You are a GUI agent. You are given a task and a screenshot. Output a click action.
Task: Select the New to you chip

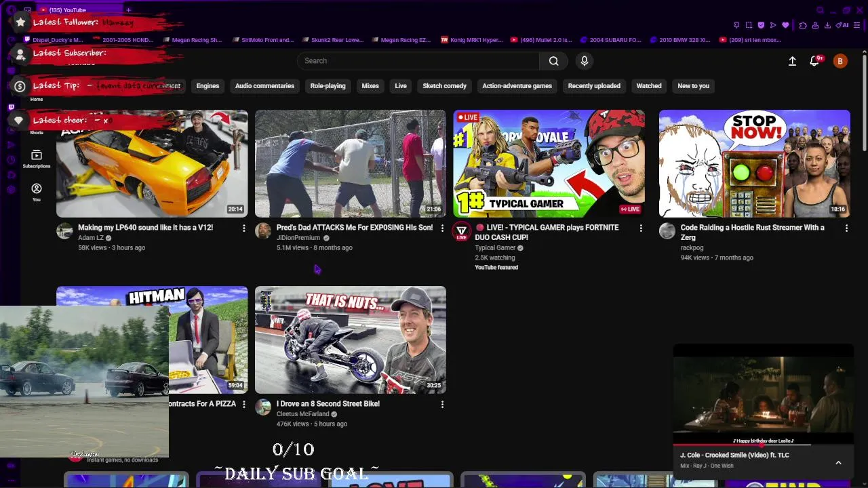coord(693,86)
